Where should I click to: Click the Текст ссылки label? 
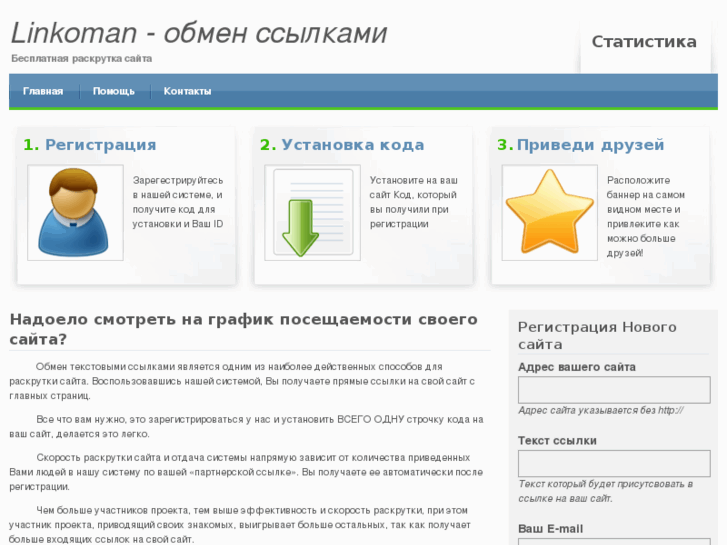(x=557, y=441)
